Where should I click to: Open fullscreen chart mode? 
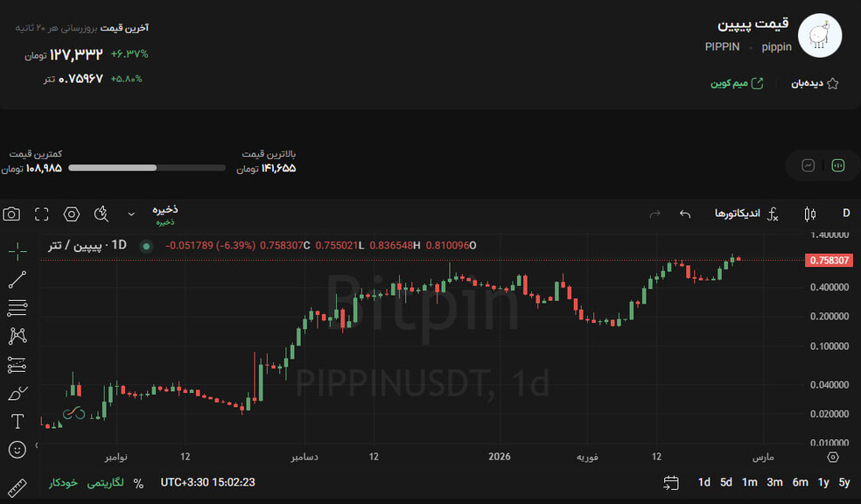coord(42,214)
